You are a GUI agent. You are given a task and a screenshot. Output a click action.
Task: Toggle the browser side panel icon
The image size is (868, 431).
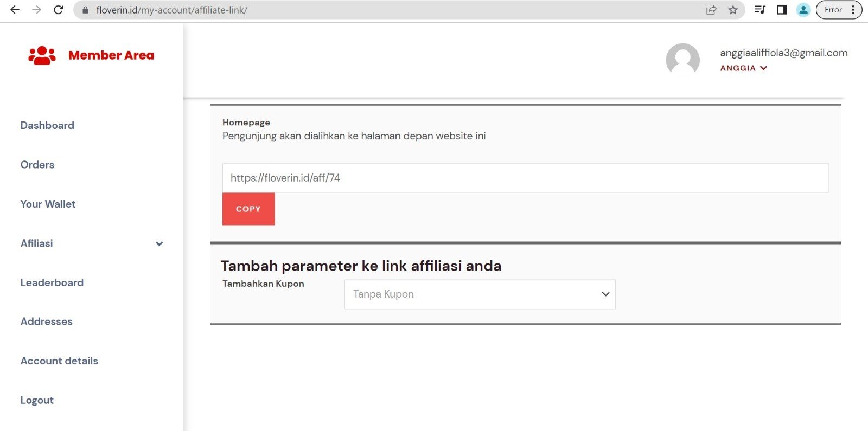click(x=782, y=10)
